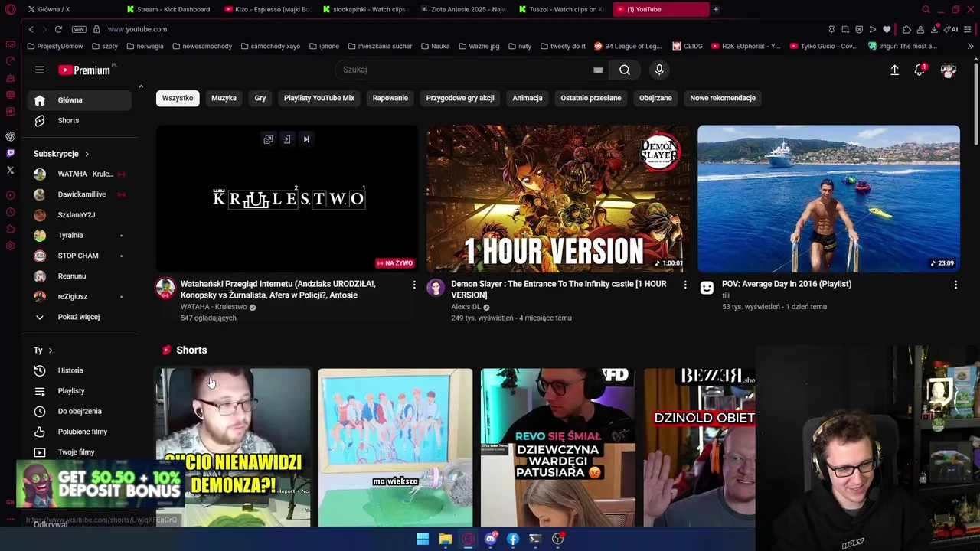Switch to Kizo - Espresso tab
The width and height of the screenshot is (980, 551).
(x=266, y=9)
